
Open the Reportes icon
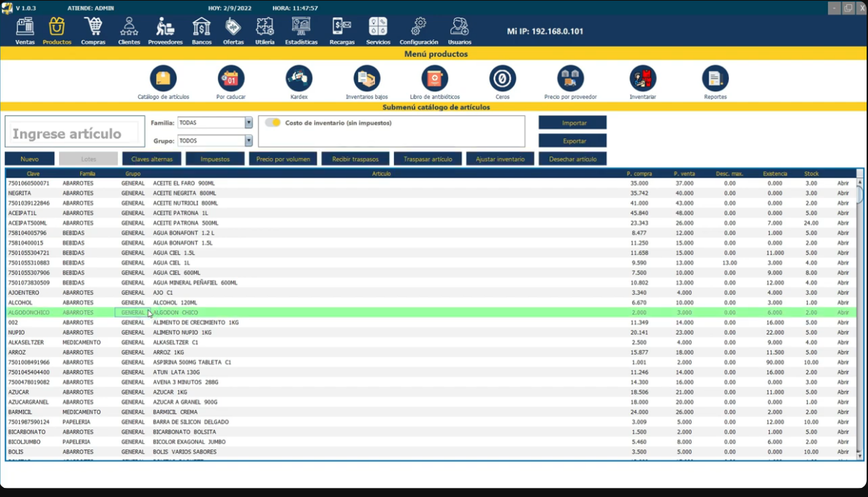(x=715, y=78)
